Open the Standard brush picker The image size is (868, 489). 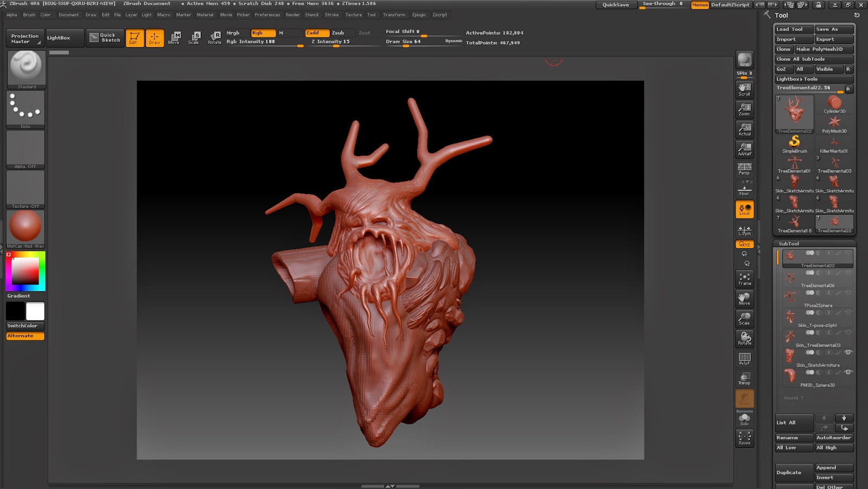25,68
